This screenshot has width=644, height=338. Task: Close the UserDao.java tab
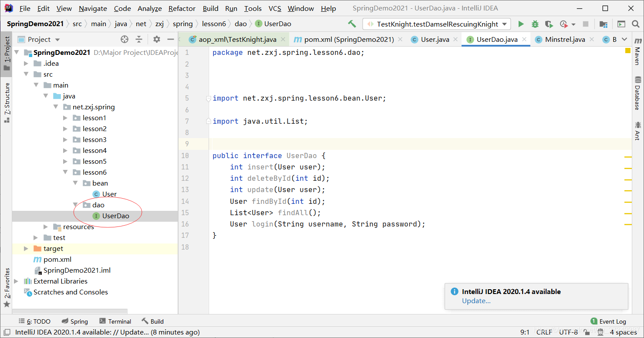[524, 39]
